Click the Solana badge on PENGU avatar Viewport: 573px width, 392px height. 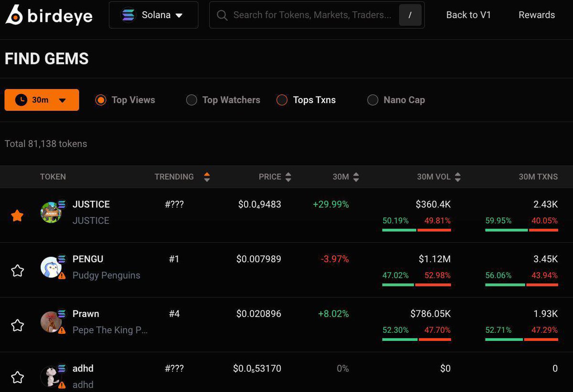tap(62, 259)
